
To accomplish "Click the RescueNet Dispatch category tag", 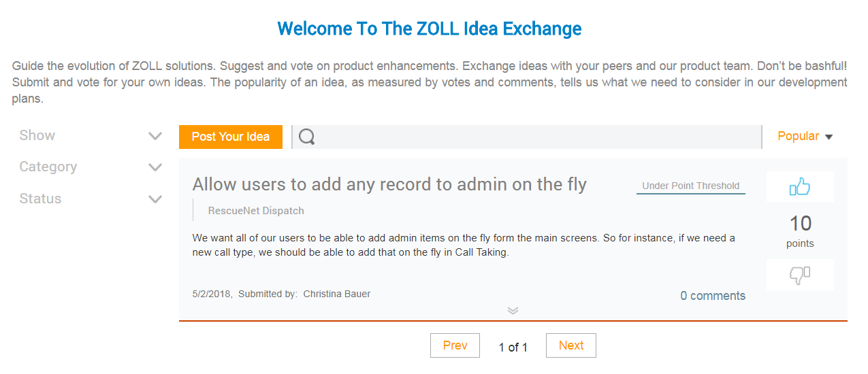I will [256, 211].
